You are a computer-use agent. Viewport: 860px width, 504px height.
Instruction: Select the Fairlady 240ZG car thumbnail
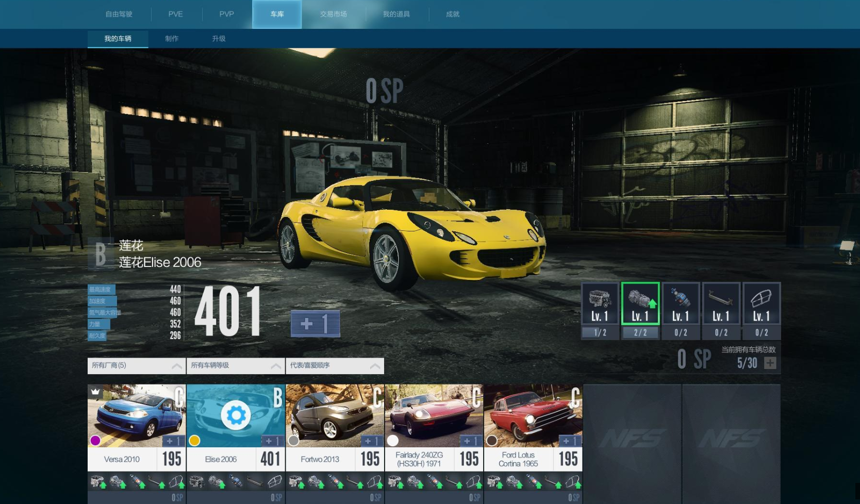point(434,415)
